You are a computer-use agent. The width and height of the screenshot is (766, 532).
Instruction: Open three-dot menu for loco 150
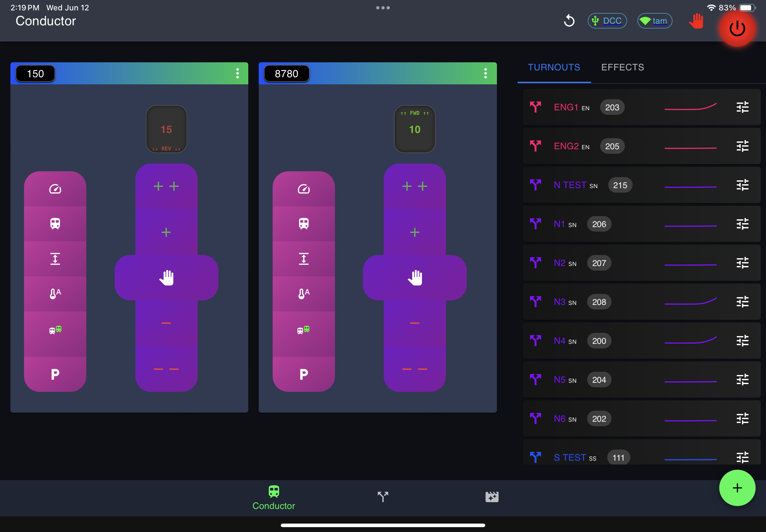(238, 73)
